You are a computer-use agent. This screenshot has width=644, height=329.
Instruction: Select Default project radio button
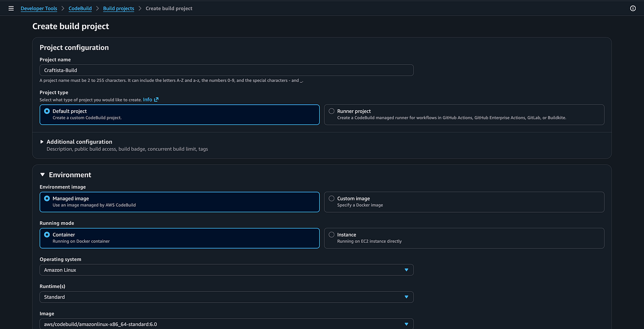(47, 111)
